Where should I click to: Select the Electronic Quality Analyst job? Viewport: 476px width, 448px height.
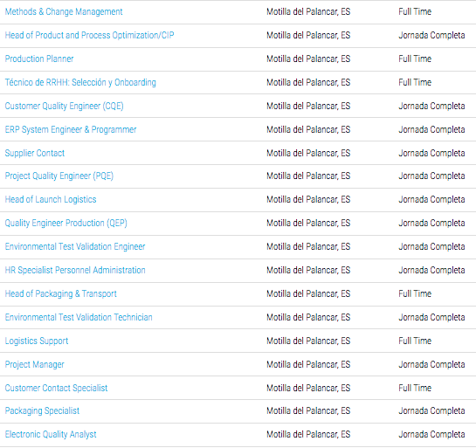point(51,435)
